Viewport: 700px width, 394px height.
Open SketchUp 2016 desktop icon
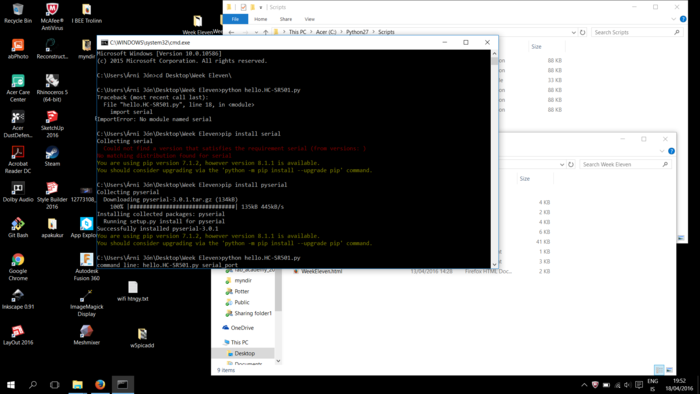[52, 124]
